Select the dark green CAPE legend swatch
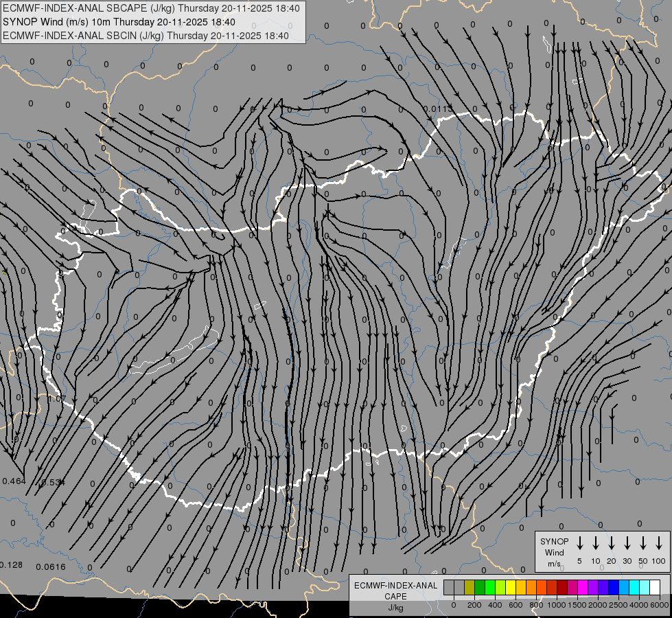Screen dimensions: 672x618 tap(480, 587)
